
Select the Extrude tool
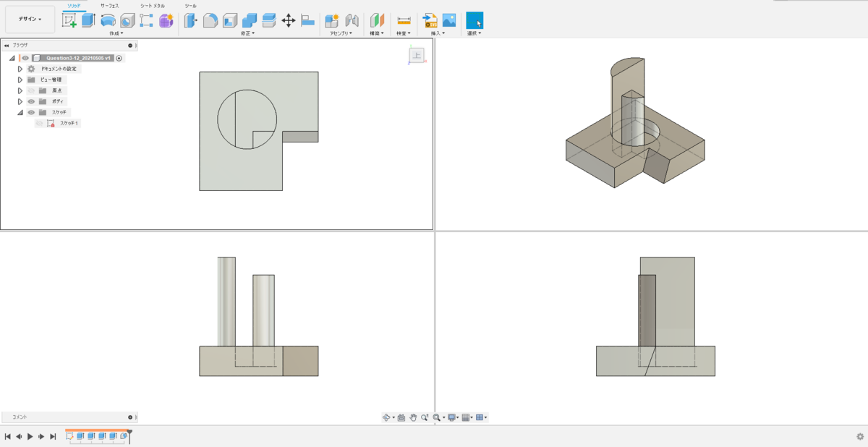pos(88,20)
